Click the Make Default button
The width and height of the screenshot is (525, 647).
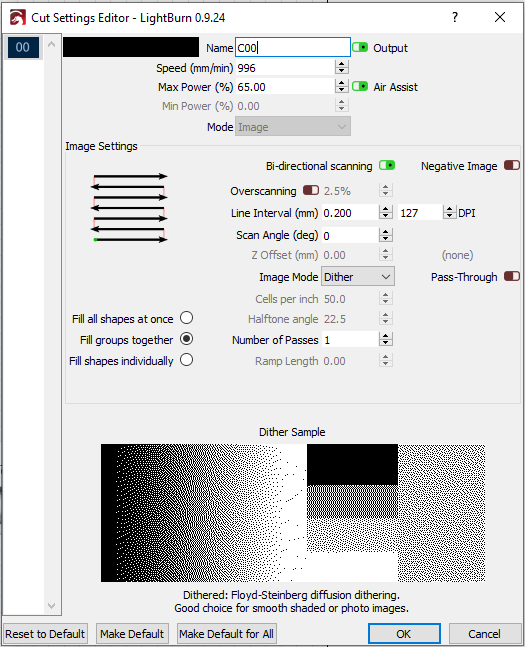pos(132,633)
